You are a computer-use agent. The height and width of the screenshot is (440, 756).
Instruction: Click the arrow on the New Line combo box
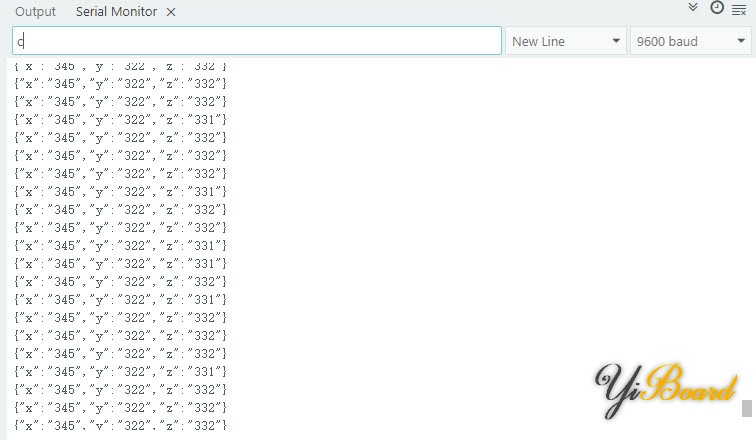coord(616,41)
